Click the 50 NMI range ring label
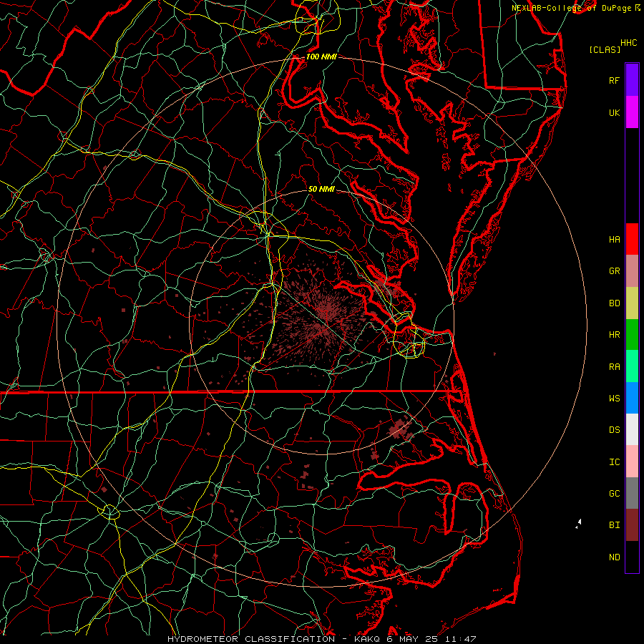 tap(321, 189)
